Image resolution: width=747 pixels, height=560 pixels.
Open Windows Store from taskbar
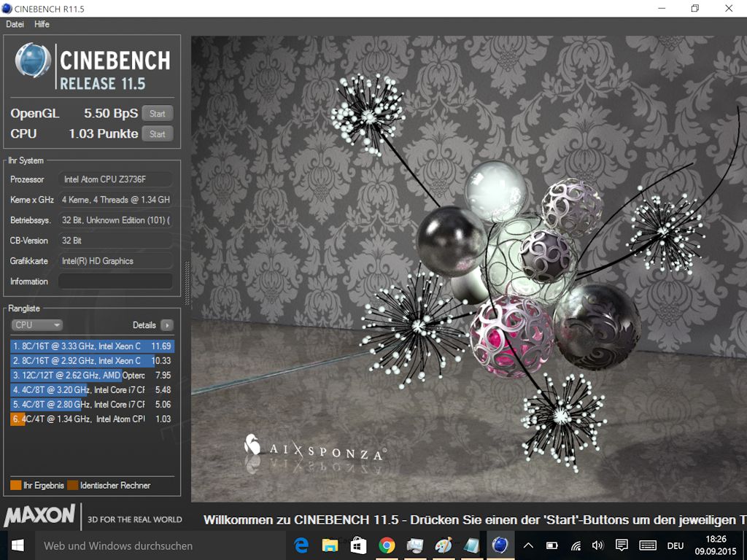[358, 545]
